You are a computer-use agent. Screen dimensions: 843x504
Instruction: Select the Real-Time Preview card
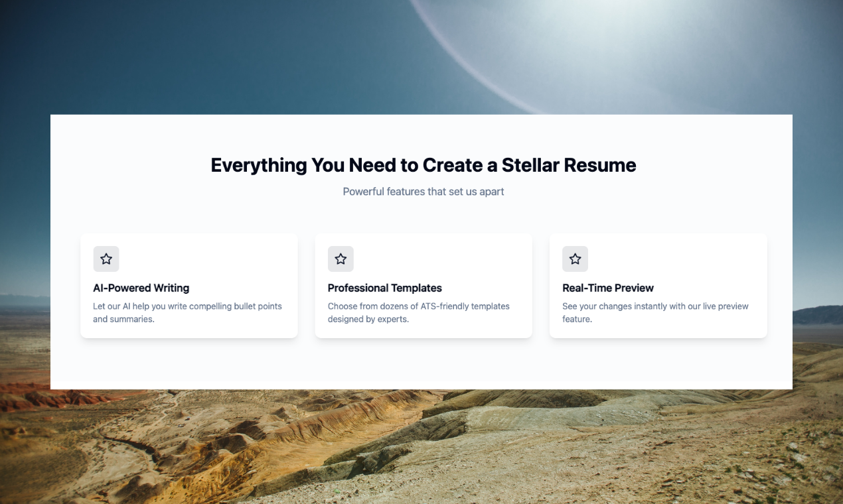658,286
